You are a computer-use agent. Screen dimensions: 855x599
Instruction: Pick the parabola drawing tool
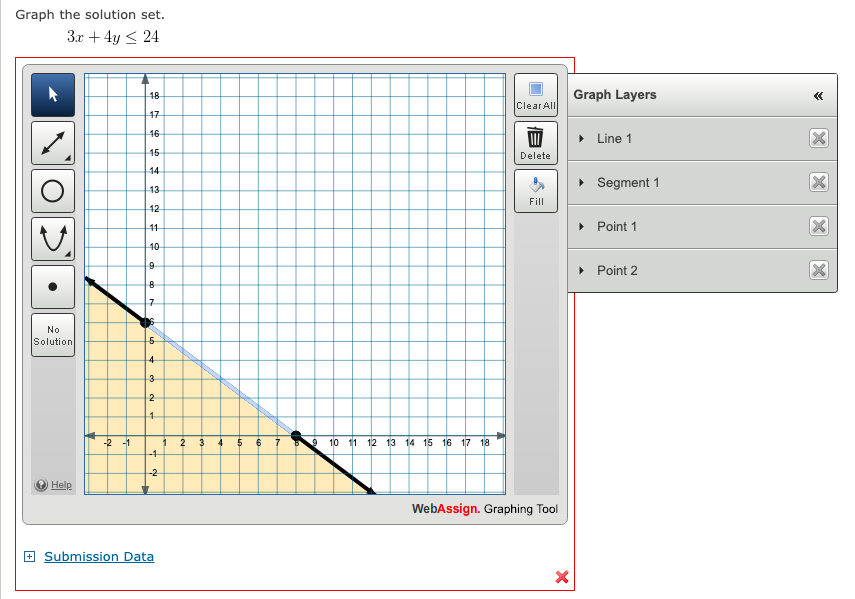coord(52,238)
